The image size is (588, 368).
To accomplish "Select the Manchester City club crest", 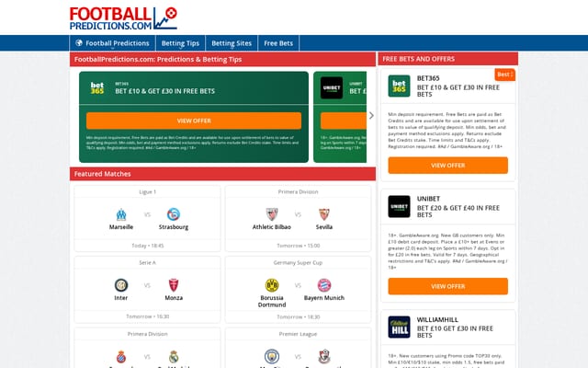I will [272, 357].
